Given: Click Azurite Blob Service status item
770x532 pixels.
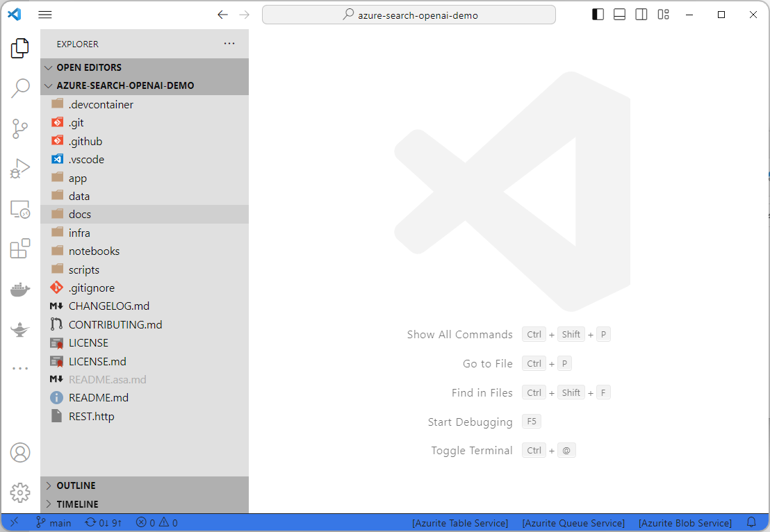Looking at the screenshot, I should coord(685,523).
